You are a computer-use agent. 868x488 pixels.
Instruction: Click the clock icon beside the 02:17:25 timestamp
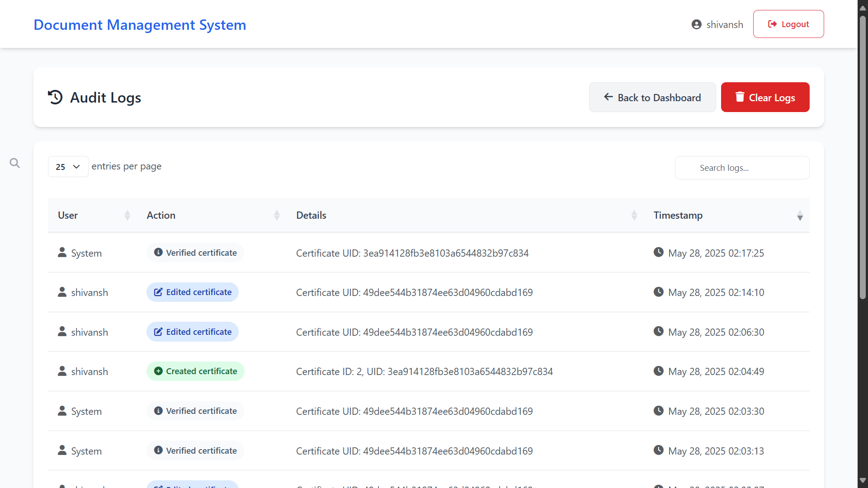click(x=658, y=252)
